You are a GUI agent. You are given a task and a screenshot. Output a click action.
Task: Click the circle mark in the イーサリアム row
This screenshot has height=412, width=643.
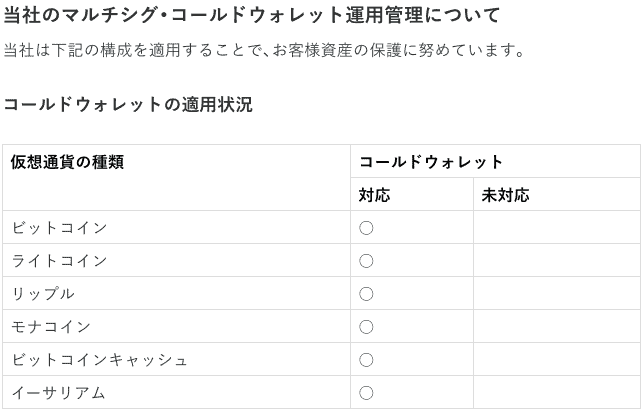(366, 393)
